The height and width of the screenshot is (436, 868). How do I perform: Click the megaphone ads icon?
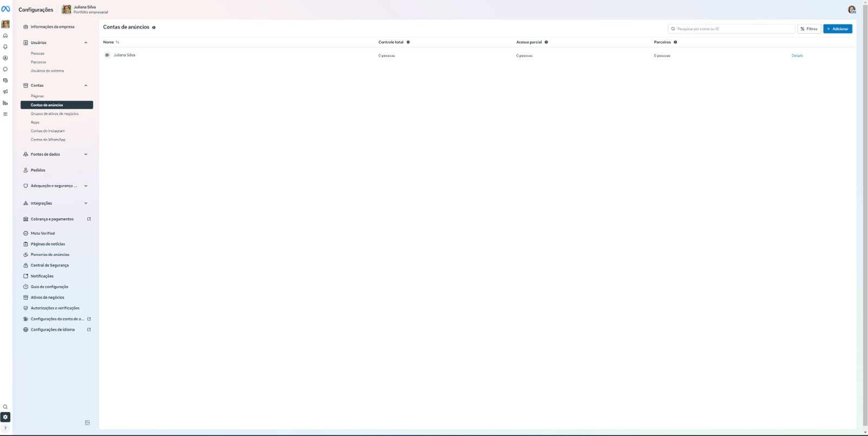click(x=5, y=92)
